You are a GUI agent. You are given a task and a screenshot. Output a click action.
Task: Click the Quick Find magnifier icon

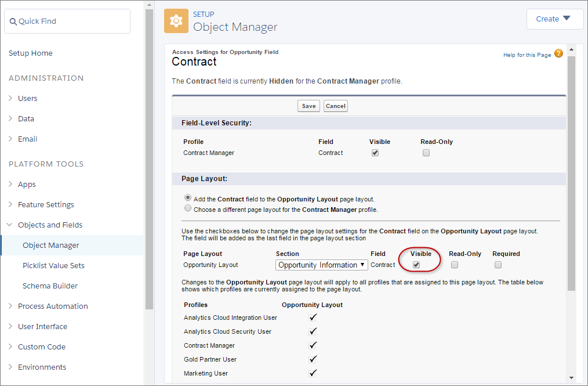(13, 21)
